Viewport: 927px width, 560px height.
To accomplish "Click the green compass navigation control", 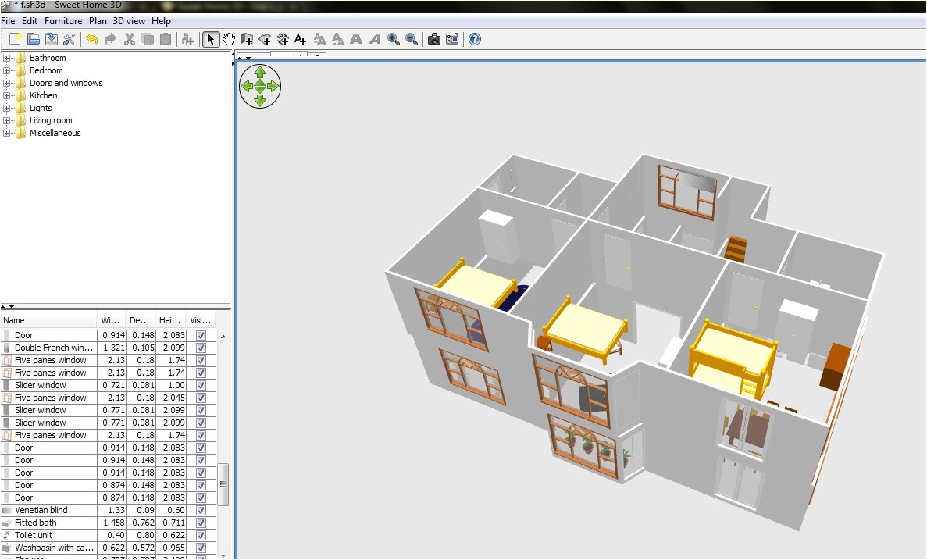I will pyautogui.click(x=259, y=86).
